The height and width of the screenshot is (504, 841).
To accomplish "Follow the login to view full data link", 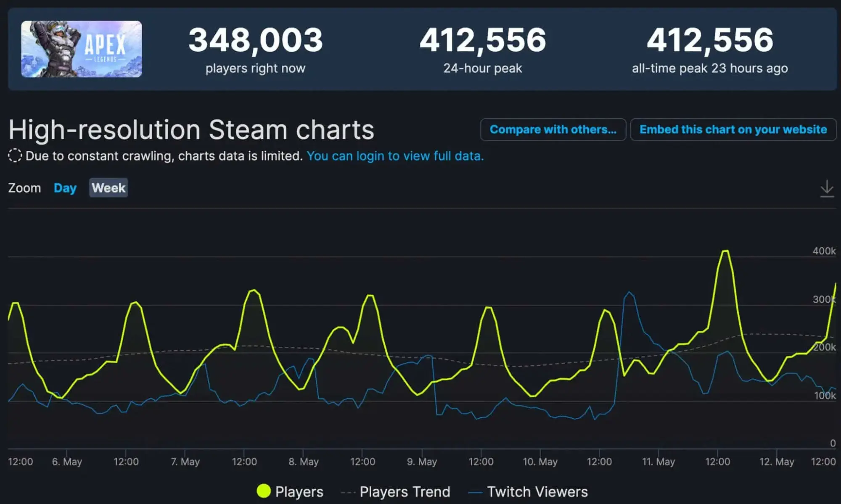I will pos(395,156).
